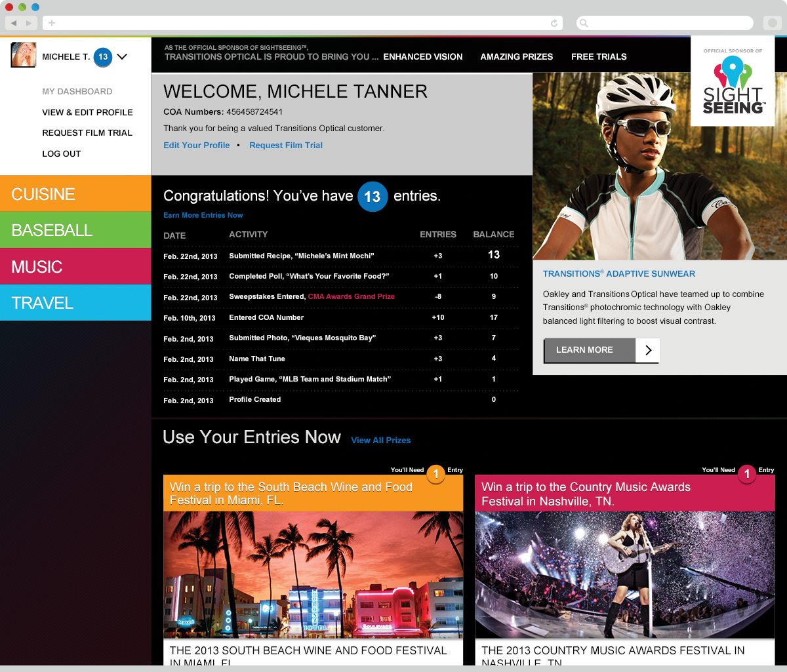Image resolution: width=787 pixels, height=672 pixels.
Task: Click the Feb. 10th, 2013 date
Action: pyautogui.click(x=190, y=318)
